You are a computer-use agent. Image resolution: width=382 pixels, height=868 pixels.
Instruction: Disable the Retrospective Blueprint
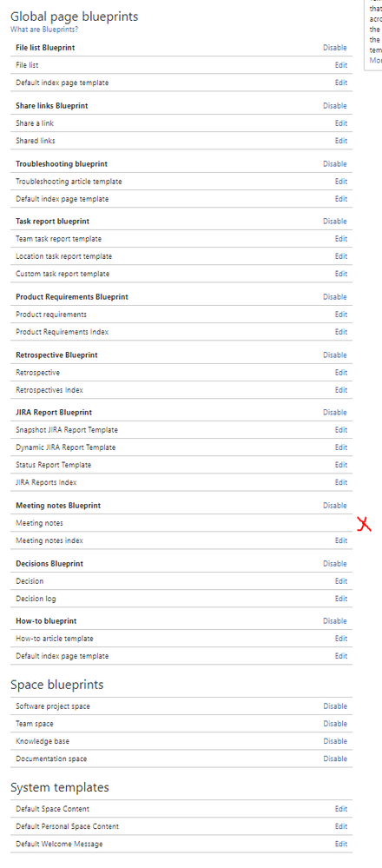point(335,354)
